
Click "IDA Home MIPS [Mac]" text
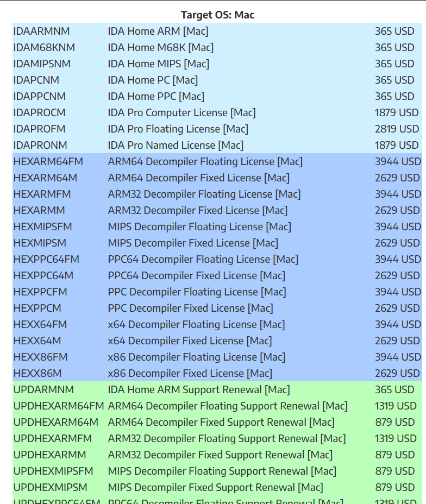[159, 64]
